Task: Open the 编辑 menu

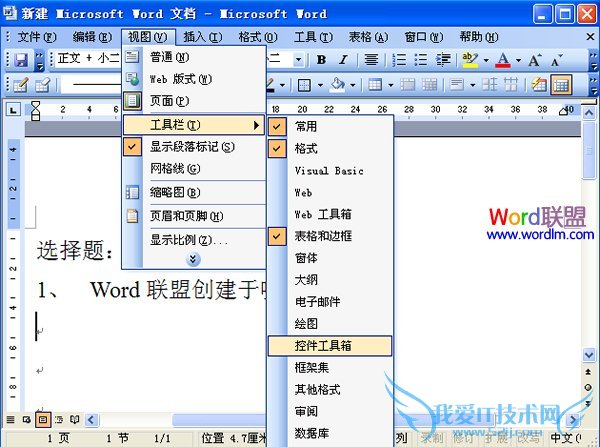Action: [x=92, y=37]
